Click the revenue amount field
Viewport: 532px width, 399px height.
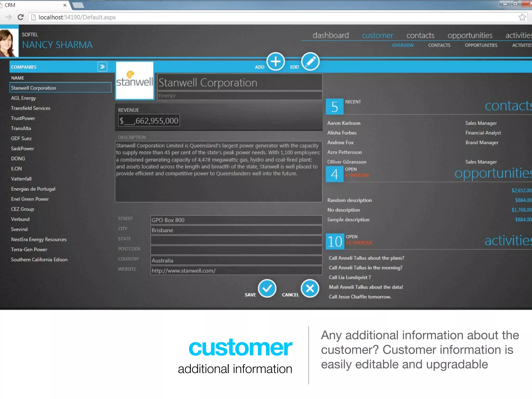(x=149, y=121)
